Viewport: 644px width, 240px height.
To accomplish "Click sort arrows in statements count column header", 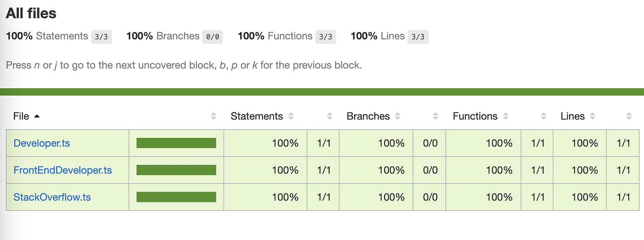I will tap(329, 116).
